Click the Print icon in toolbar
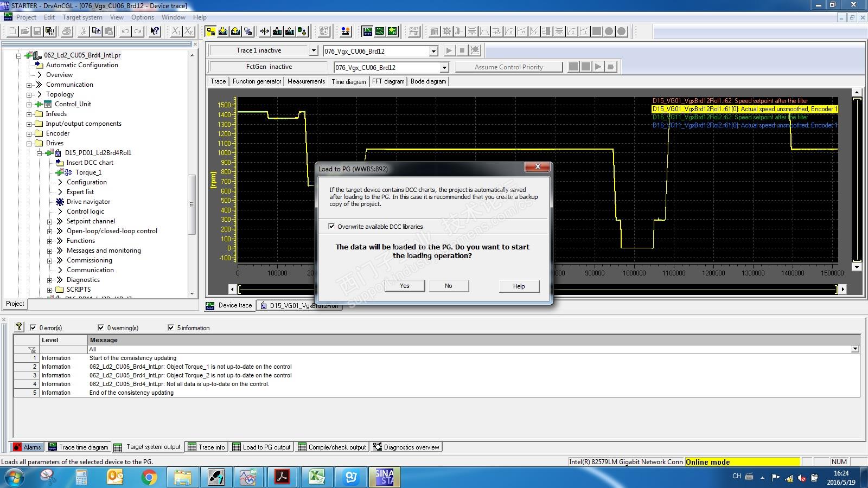The image size is (868, 488). 67,31
